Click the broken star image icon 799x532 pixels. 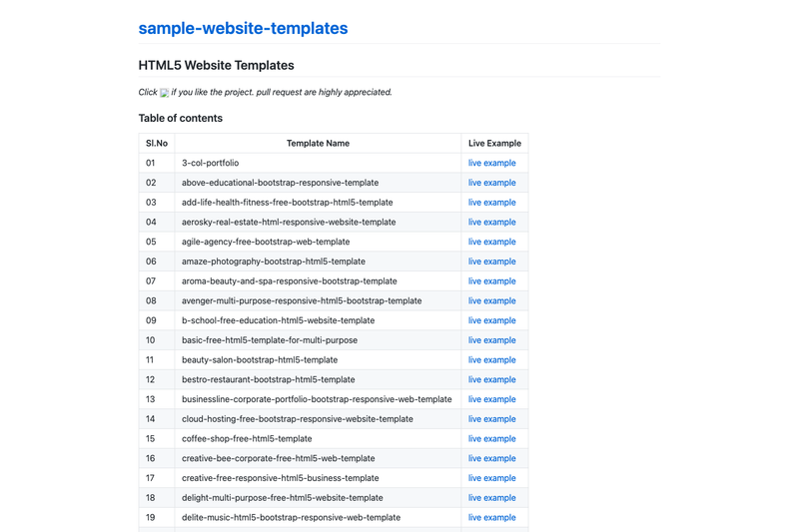coord(164,93)
